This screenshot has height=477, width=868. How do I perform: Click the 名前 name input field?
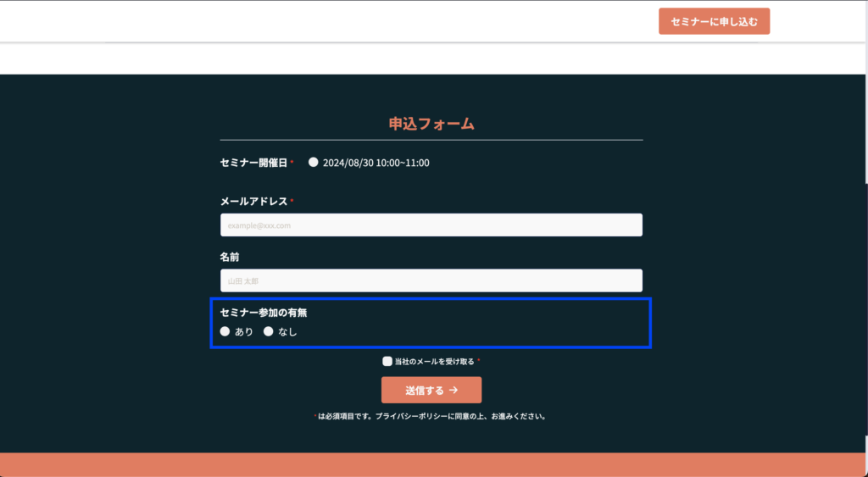point(431,280)
